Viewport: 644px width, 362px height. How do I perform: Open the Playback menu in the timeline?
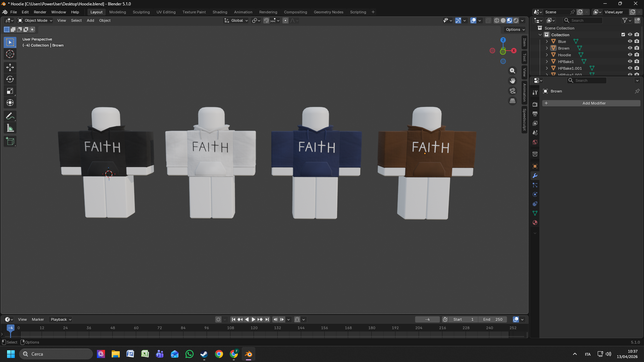[60, 319]
